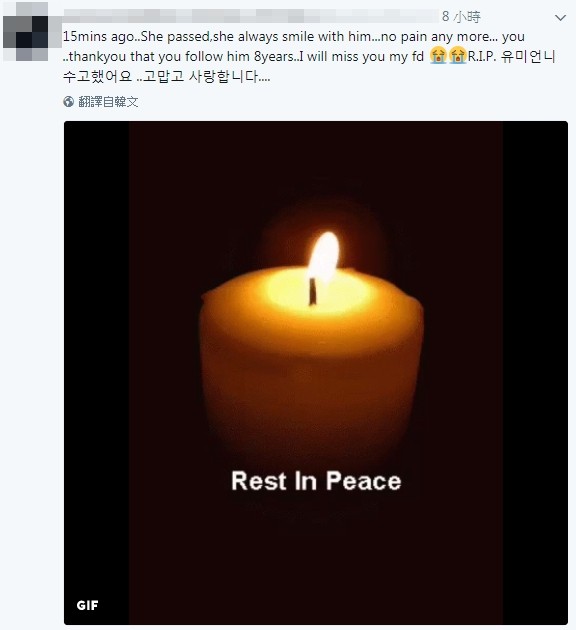
Task: Click the candle wick below the flame
Action: pos(312,292)
